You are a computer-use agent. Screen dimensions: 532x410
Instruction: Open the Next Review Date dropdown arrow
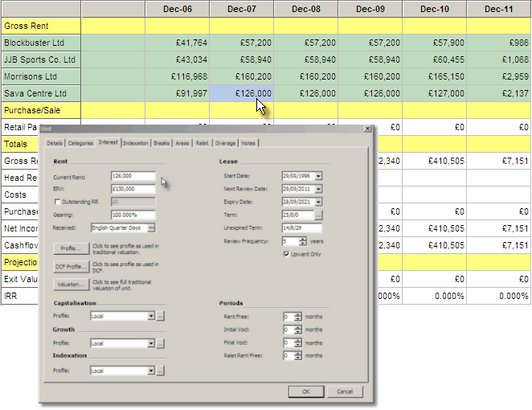pos(318,189)
